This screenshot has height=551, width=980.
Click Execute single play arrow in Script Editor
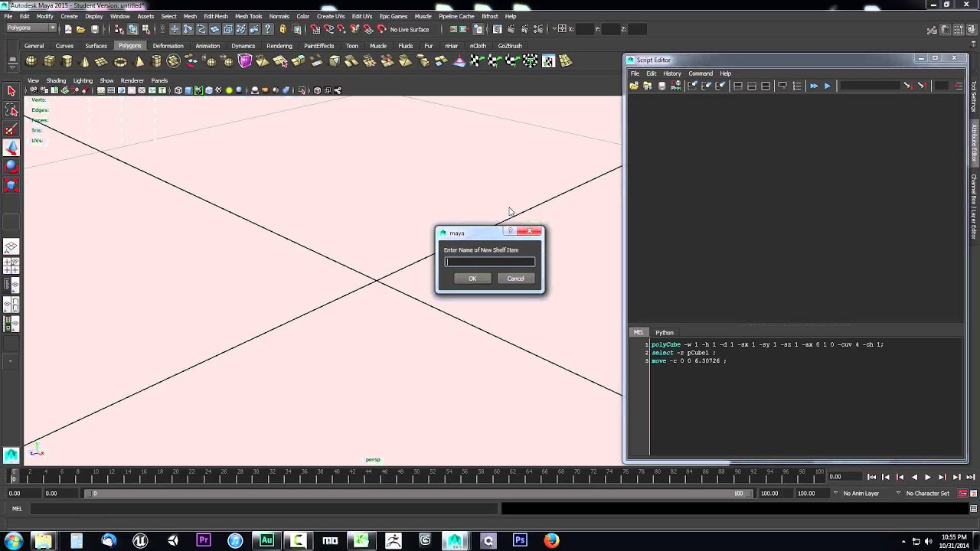(x=827, y=86)
